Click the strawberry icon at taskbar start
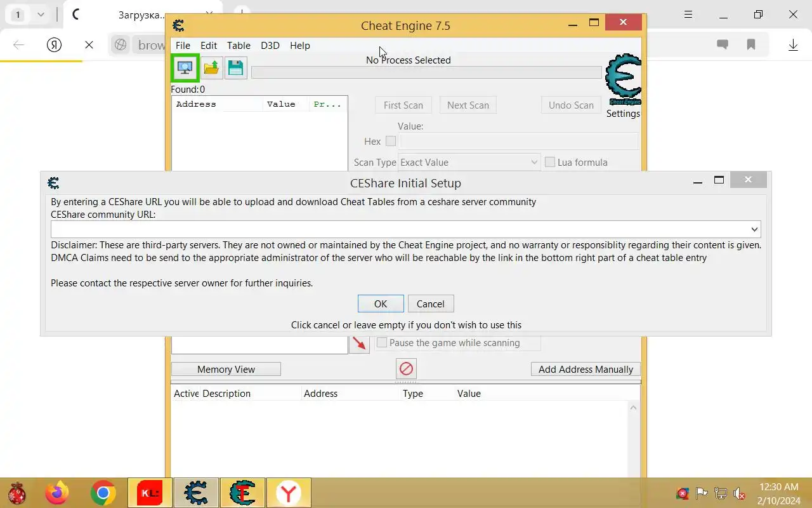Image resolution: width=812 pixels, height=508 pixels. (17, 493)
